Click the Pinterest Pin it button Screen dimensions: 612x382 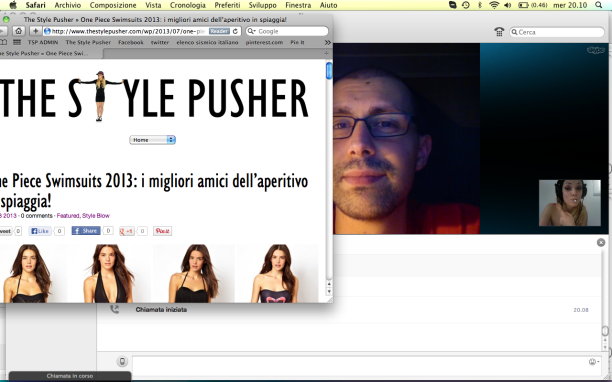[162, 231]
